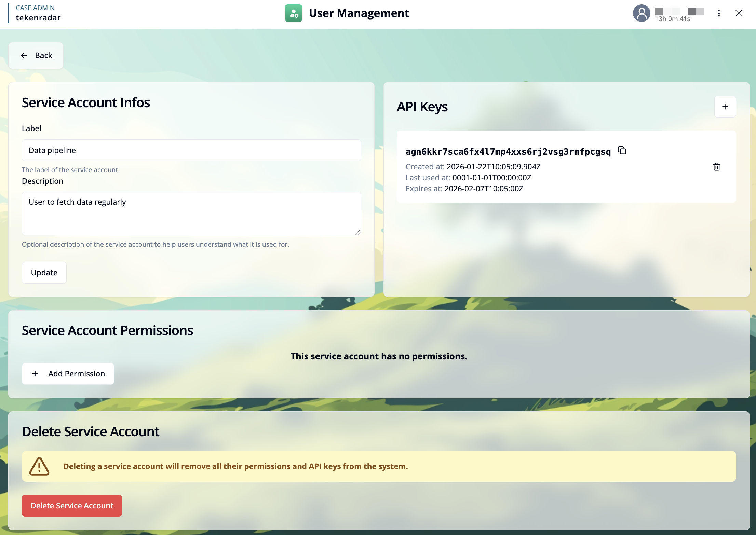Screen dimensions: 756x535
Task: Click the user avatar icon
Action: (641, 13)
